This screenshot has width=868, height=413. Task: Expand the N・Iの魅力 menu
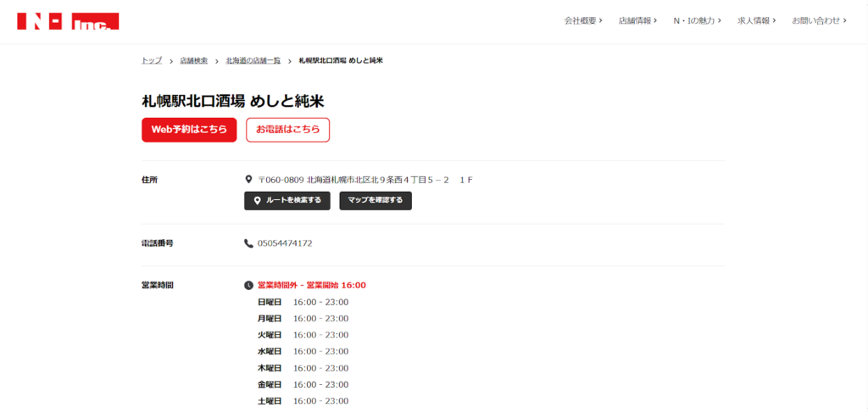(697, 20)
